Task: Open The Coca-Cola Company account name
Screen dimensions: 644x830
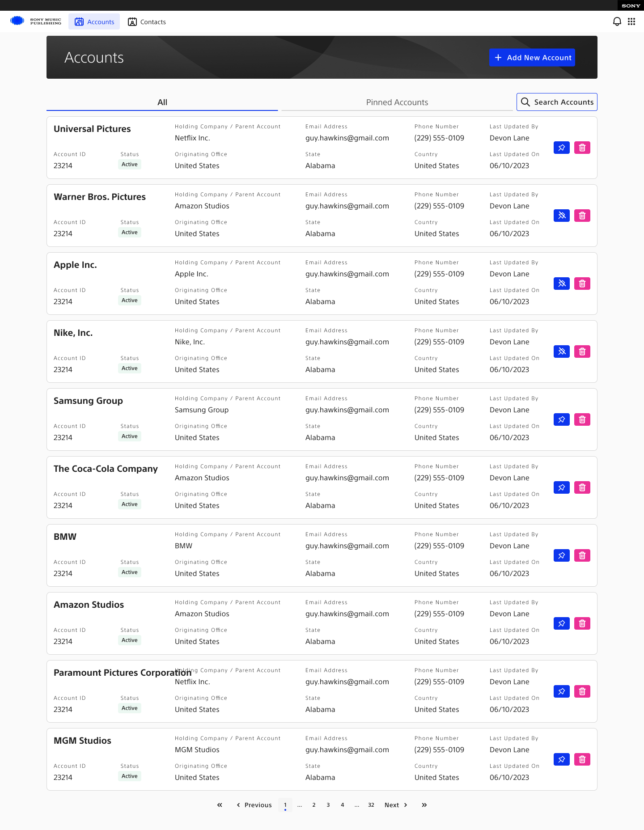Action: point(106,469)
